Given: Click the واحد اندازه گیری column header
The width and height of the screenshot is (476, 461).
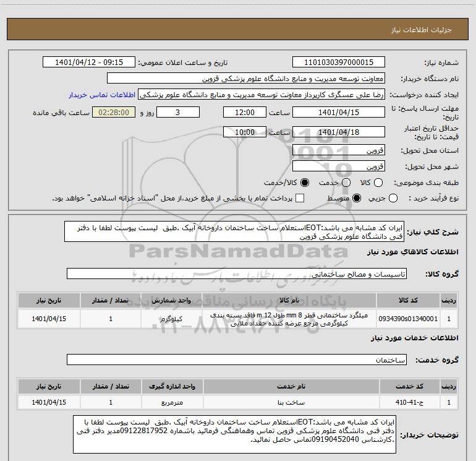Looking at the screenshot, I should pyautogui.click(x=172, y=387).
